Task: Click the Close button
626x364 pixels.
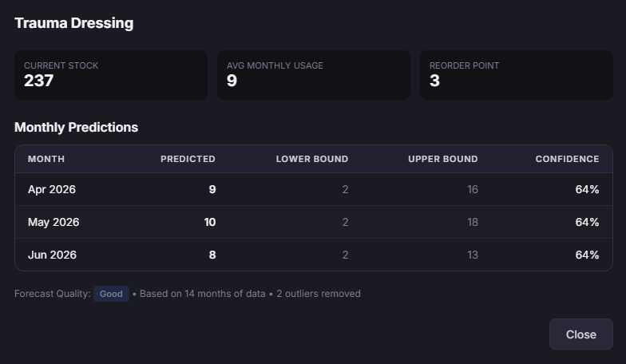Action: click(580, 334)
